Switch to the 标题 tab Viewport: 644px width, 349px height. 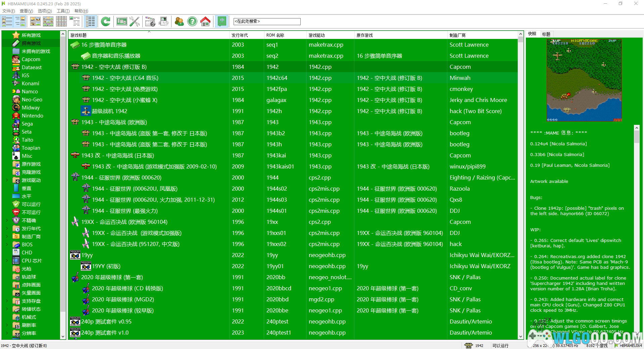click(x=546, y=34)
